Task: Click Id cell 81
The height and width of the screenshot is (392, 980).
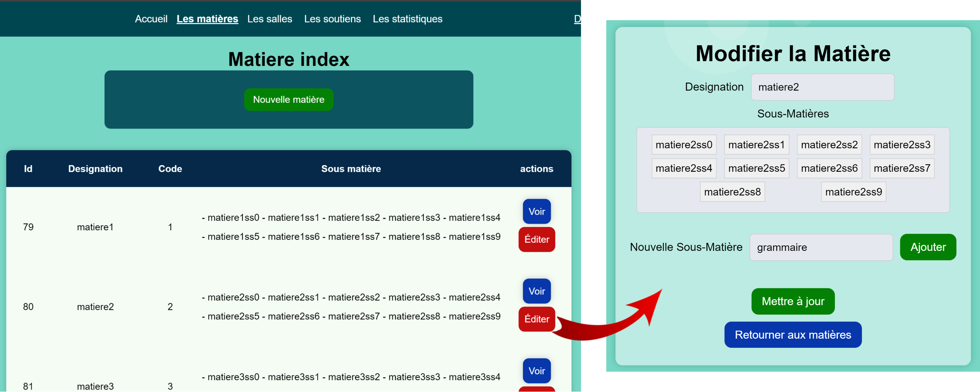Action: (x=28, y=386)
